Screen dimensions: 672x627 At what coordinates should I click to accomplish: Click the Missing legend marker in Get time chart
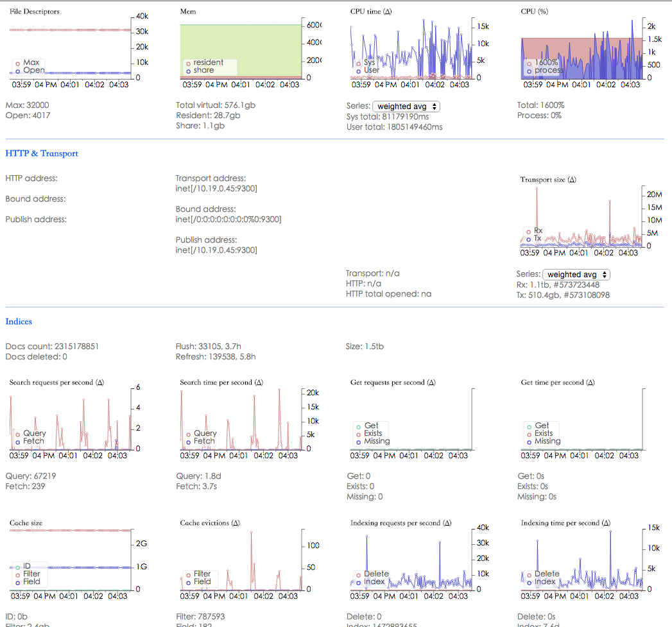(528, 442)
